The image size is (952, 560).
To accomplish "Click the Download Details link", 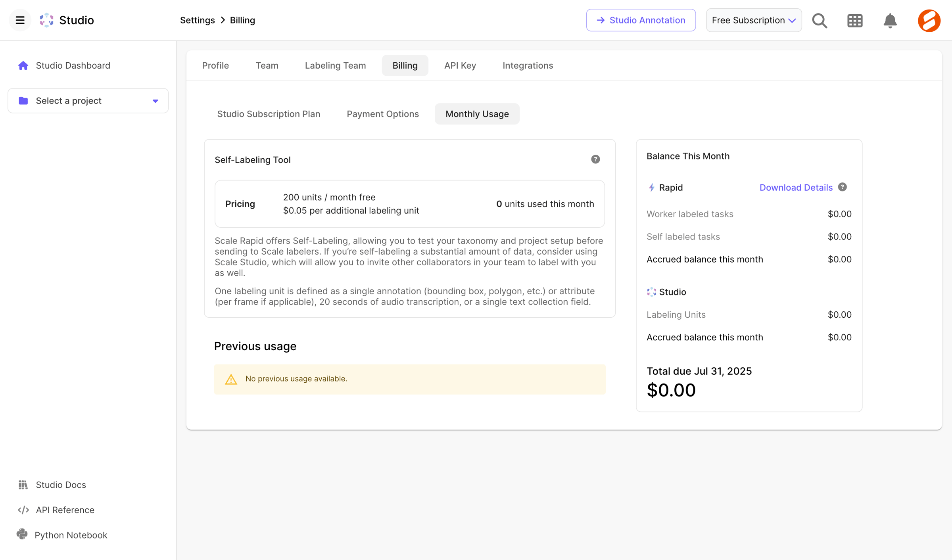I will (x=796, y=188).
